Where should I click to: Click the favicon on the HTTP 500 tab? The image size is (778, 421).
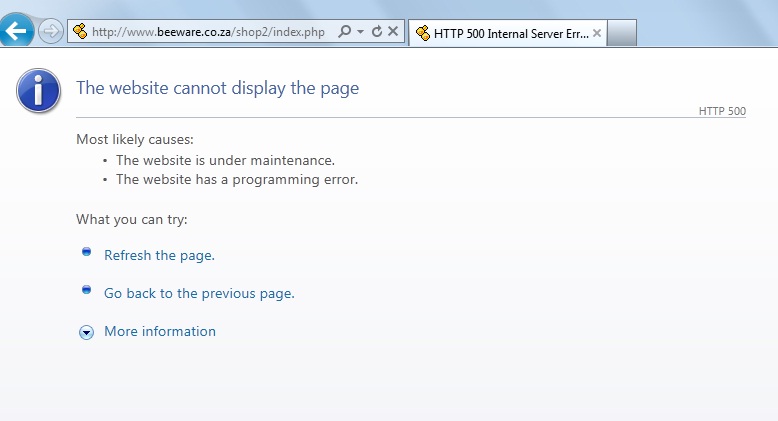point(423,33)
